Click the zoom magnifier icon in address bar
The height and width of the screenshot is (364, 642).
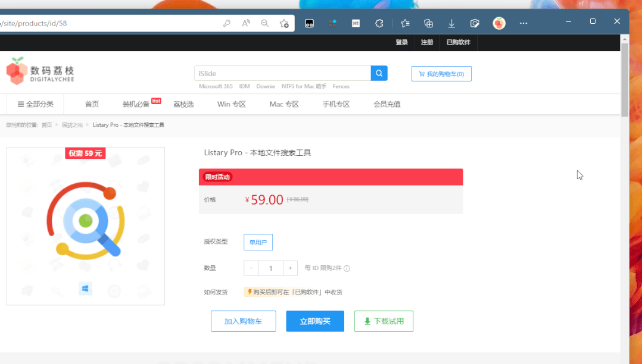tap(265, 23)
